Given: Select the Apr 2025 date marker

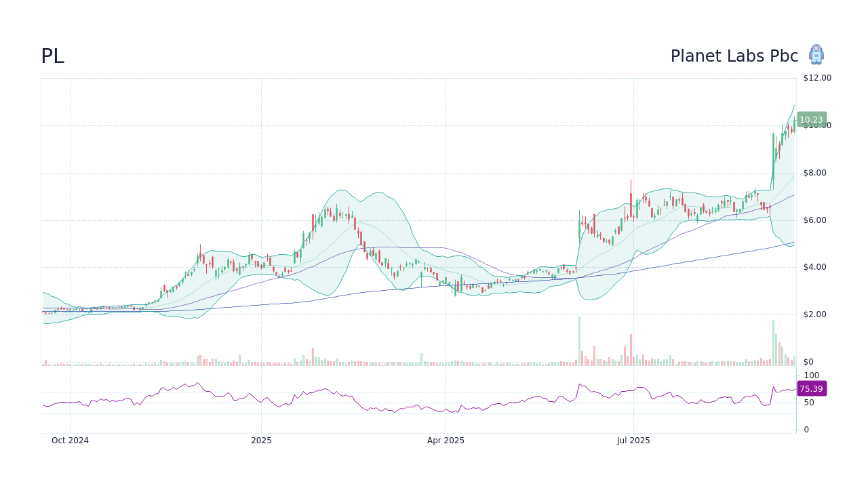Looking at the screenshot, I should tap(446, 441).
